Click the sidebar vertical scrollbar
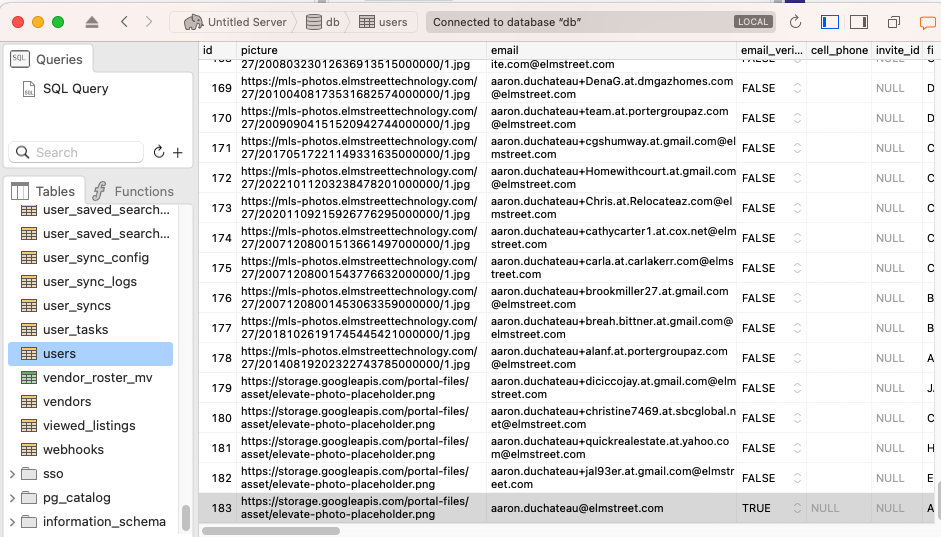This screenshot has width=941, height=537. pyautogui.click(x=186, y=518)
